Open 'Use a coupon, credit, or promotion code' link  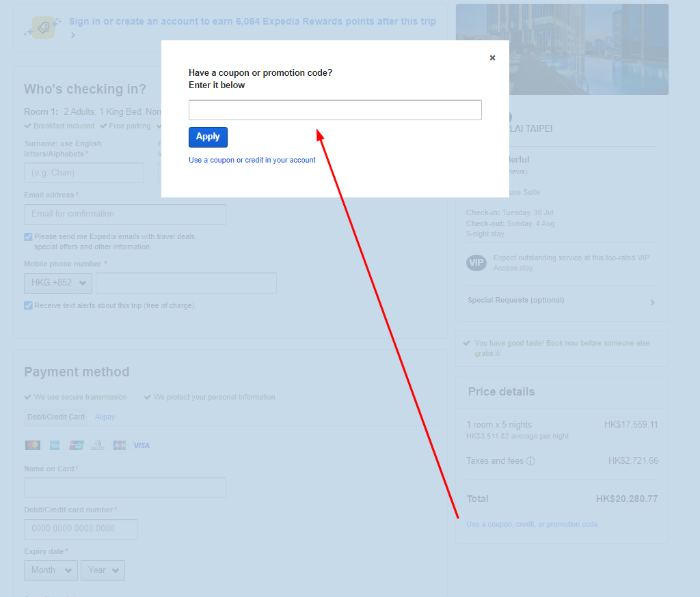click(532, 525)
